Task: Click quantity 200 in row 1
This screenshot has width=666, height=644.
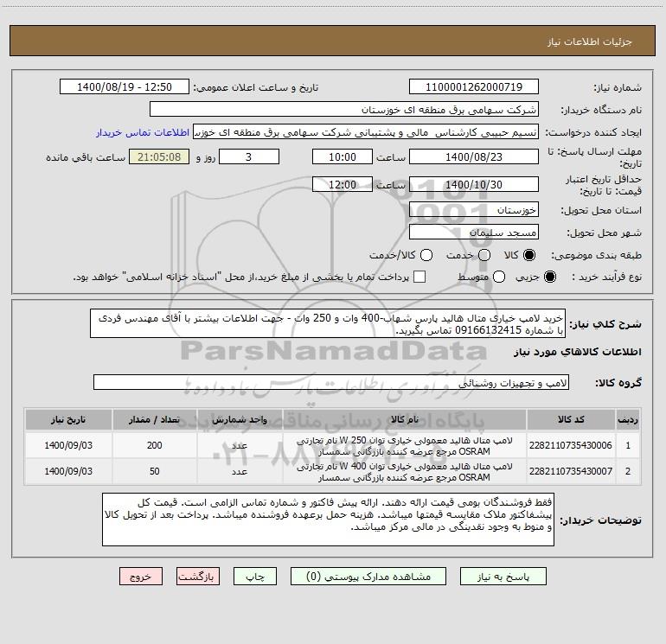Action: point(154,445)
